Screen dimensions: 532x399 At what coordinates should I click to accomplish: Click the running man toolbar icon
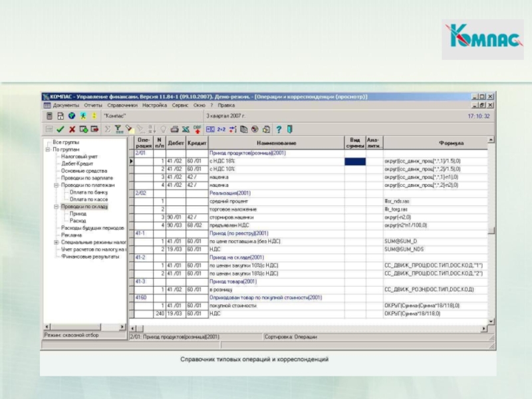(x=83, y=116)
